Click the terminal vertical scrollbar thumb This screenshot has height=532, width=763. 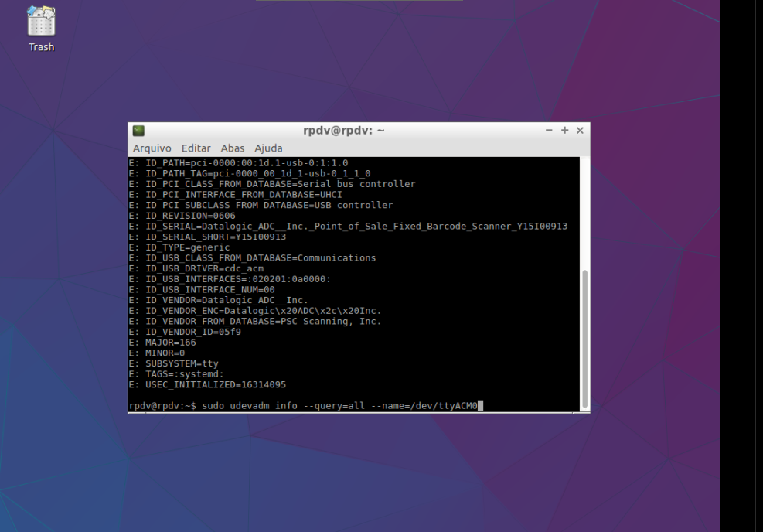pos(585,339)
